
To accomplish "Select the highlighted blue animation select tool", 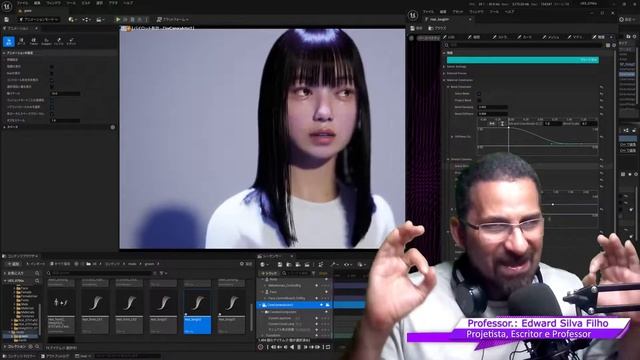I will click(x=9, y=41).
